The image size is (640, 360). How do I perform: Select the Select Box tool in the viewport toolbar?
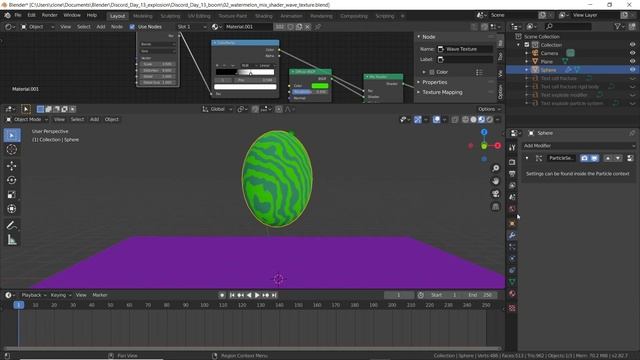[12, 135]
